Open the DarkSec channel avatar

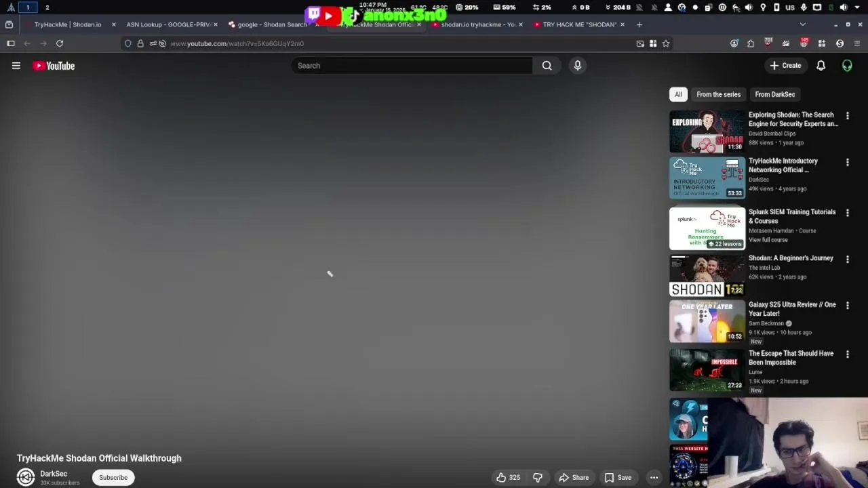point(26,477)
